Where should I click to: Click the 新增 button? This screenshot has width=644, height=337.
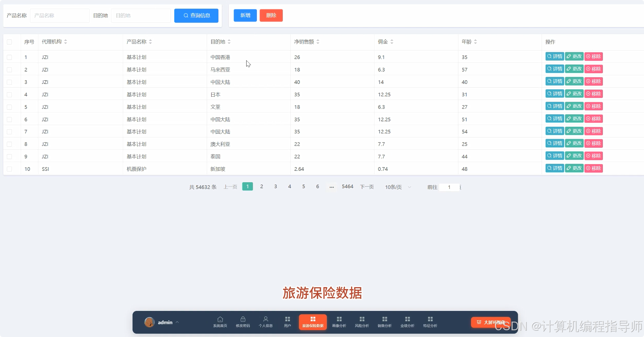click(x=245, y=15)
